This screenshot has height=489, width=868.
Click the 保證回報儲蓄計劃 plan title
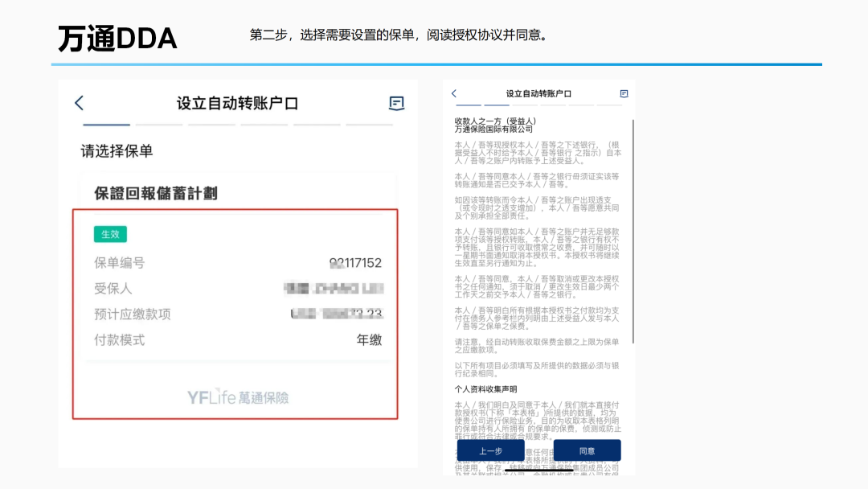click(156, 193)
